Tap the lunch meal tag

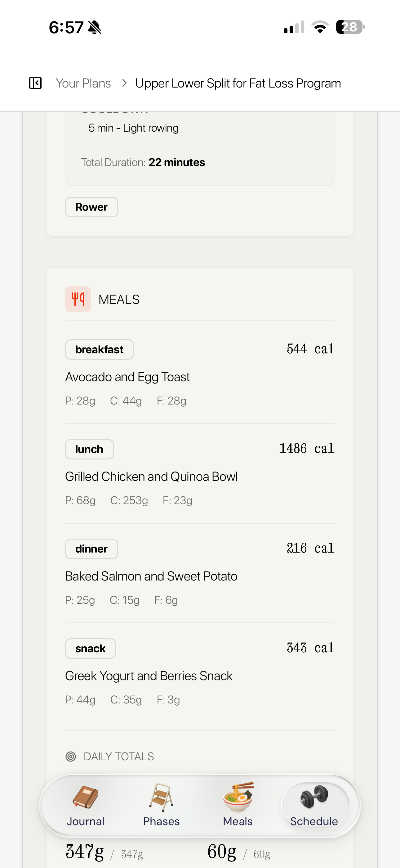pyautogui.click(x=89, y=449)
